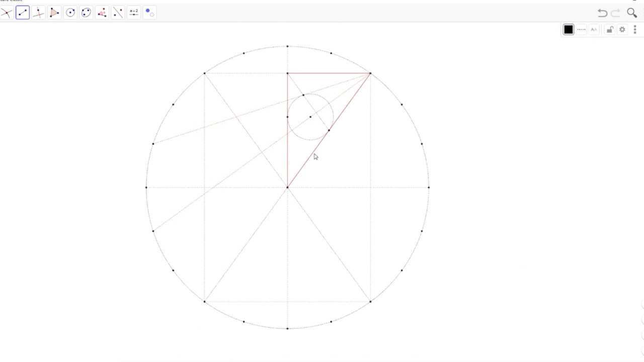Viewport: 644px width, 362px height.
Task: Select the Segment tool
Action: pyautogui.click(x=23, y=13)
